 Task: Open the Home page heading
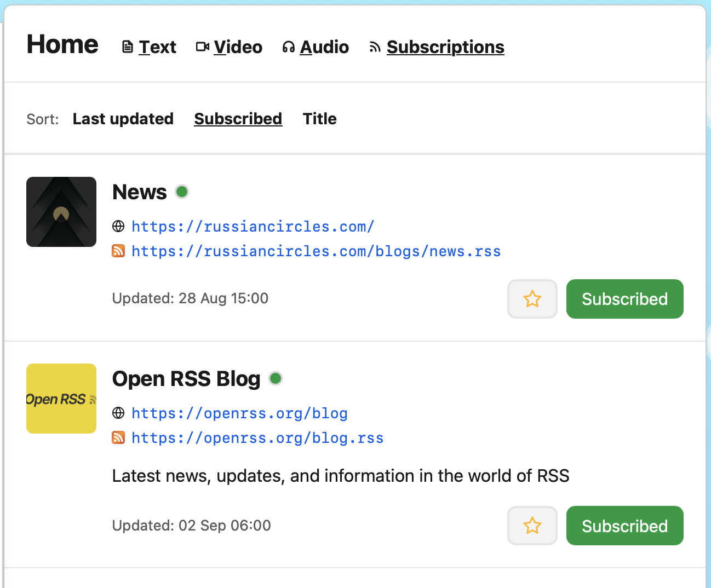[x=62, y=44]
